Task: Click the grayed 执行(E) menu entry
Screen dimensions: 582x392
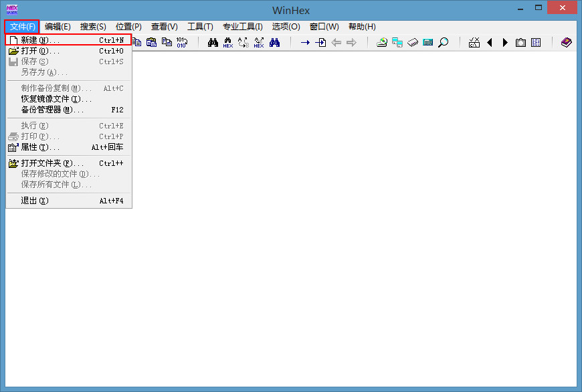Action: click(x=69, y=126)
